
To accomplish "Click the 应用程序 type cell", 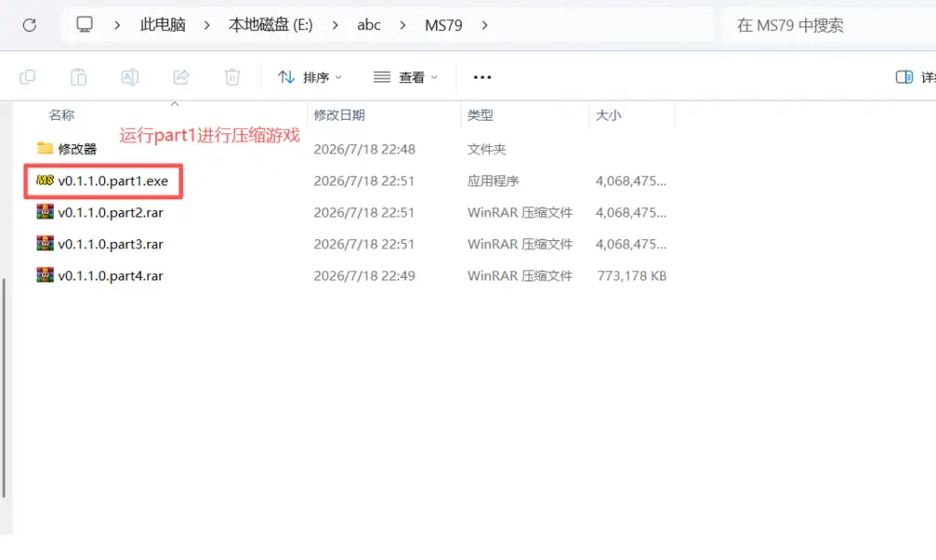I will [x=493, y=181].
